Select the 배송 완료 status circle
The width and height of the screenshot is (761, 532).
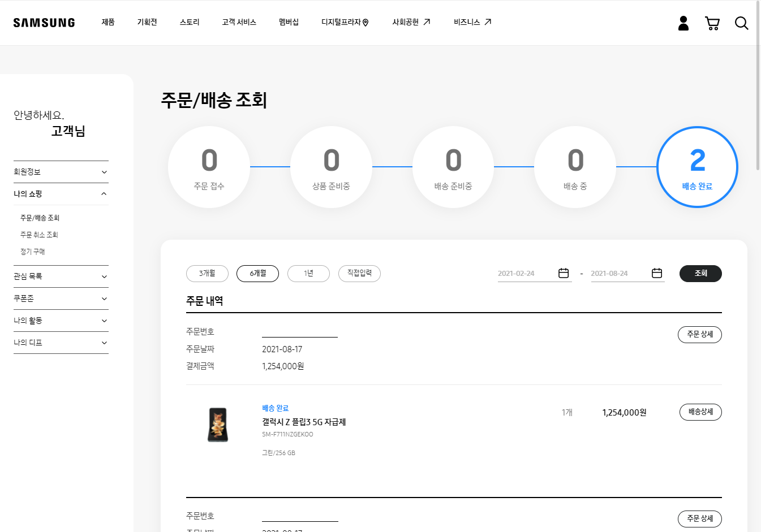click(x=697, y=167)
